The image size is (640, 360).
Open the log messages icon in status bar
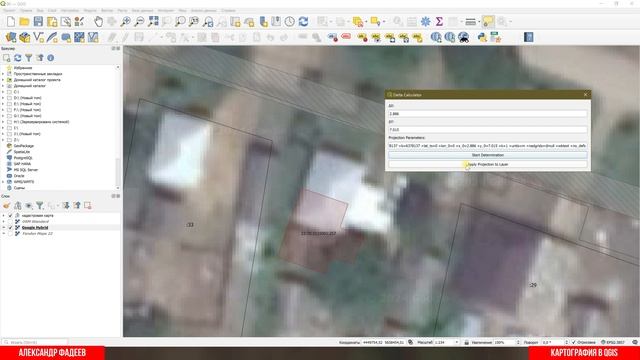[635, 342]
